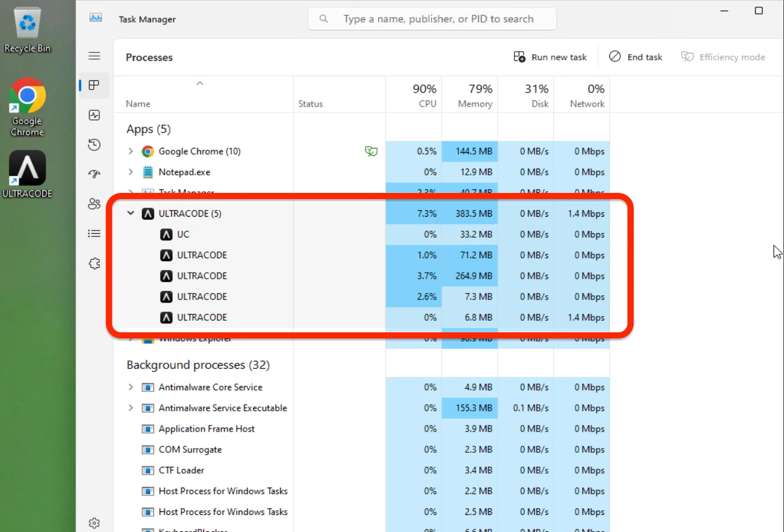Maximize the Task Manager window
The width and height of the screenshot is (784, 532).
click(758, 10)
